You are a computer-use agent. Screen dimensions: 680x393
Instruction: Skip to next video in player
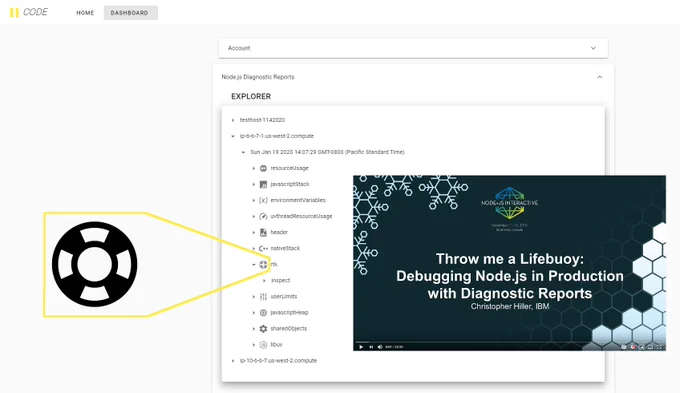click(371, 347)
